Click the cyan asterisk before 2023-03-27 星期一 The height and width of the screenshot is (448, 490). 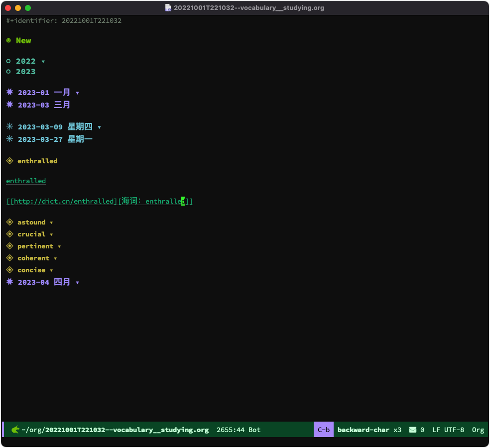[9, 139]
